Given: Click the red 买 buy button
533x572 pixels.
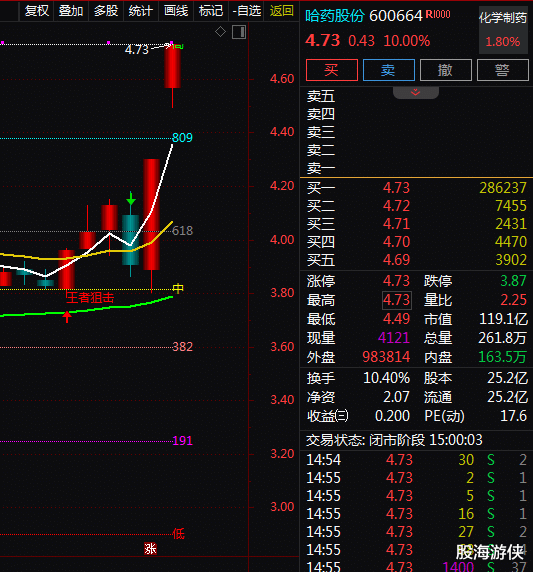Looking at the screenshot, I should (x=332, y=70).
